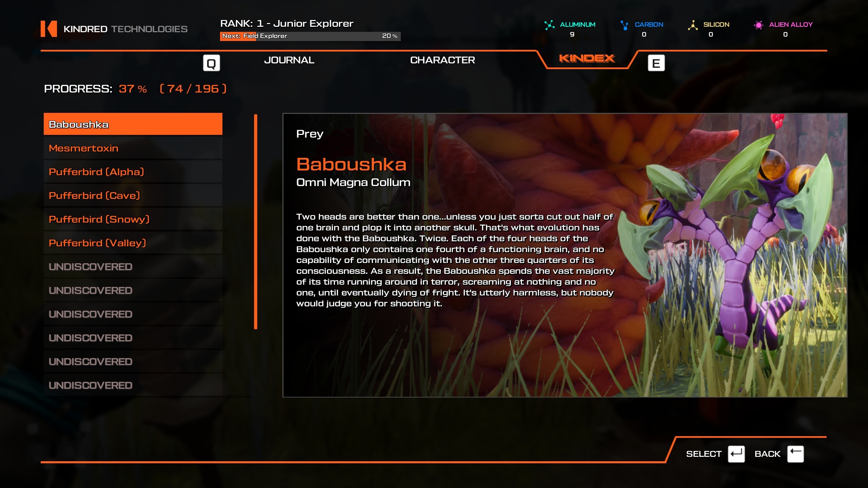The height and width of the screenshot is (488, 868).
Task: Click the E key next-tab icon
Action: 656,63
